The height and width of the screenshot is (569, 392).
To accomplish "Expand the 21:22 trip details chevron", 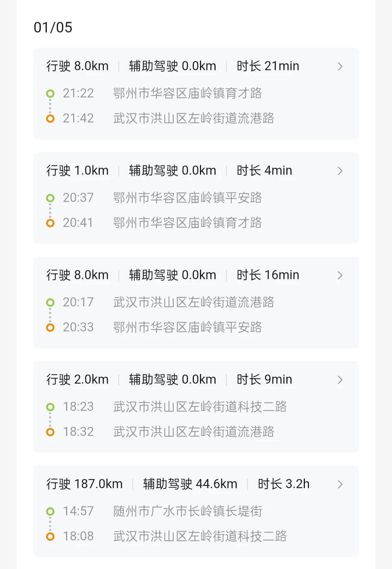I will [340, 66].
